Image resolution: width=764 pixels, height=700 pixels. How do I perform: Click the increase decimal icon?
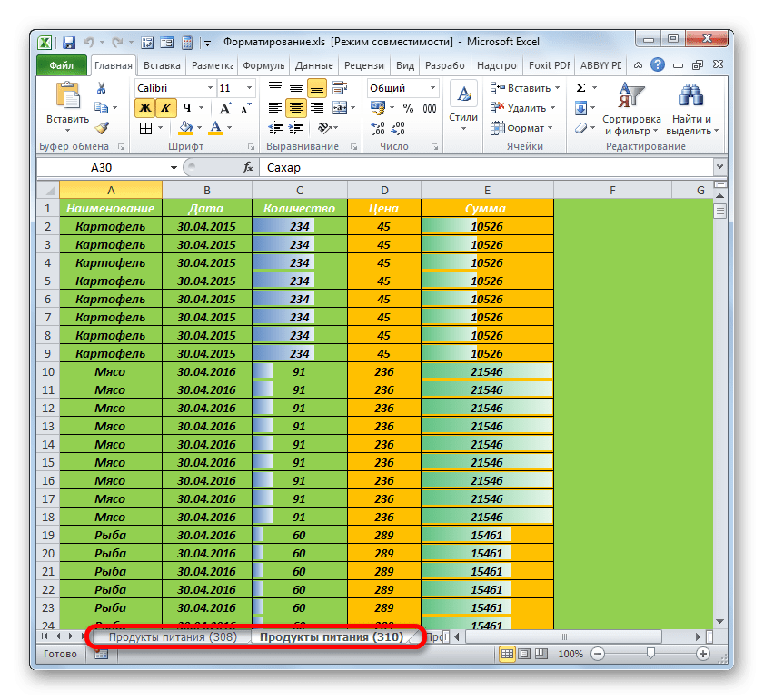click(378, 128)
